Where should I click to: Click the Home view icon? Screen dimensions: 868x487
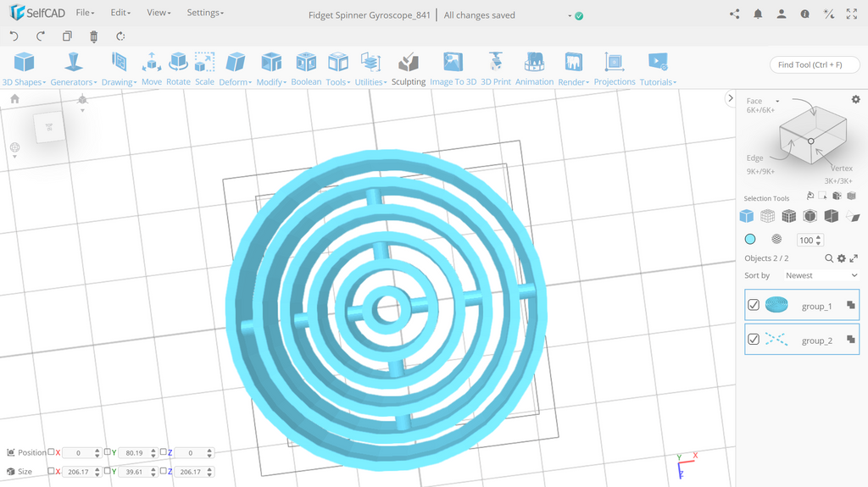click(15, 98)
